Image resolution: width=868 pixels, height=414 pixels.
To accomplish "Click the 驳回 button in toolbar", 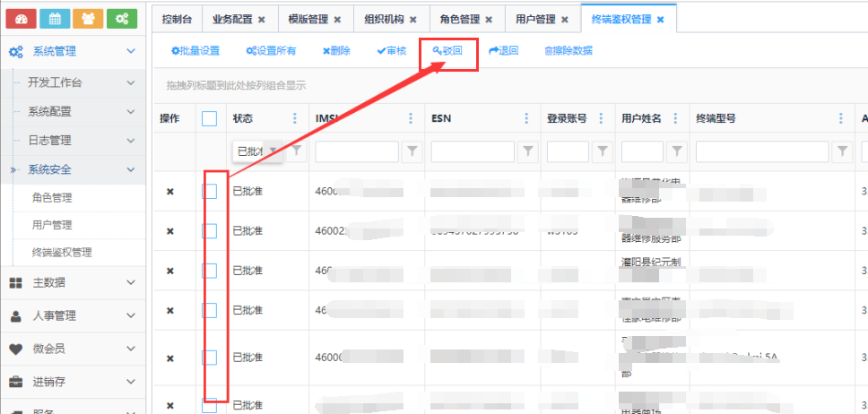I will point(447,51).
